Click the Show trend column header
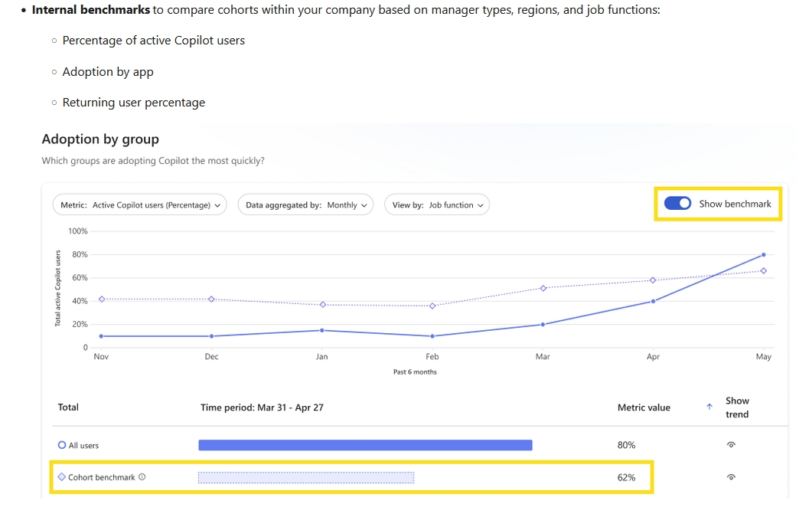This screenshot has width=812, height=507. pos(737,407)
